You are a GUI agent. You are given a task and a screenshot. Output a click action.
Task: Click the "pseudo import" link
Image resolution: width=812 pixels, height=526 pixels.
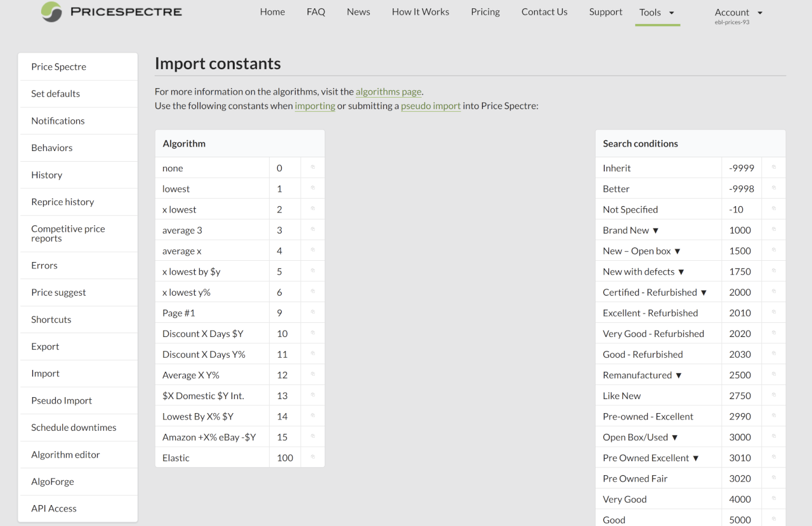point(431,106)
